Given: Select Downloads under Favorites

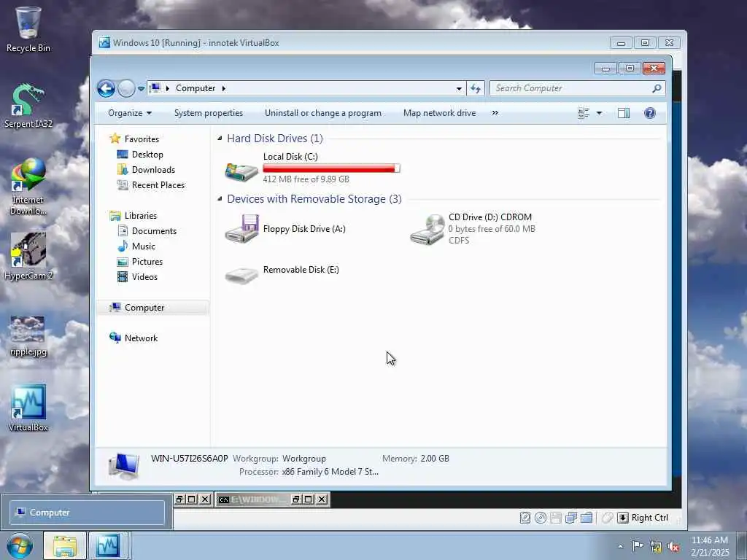Looking at the screenshot, I should [x=153, y=169].
